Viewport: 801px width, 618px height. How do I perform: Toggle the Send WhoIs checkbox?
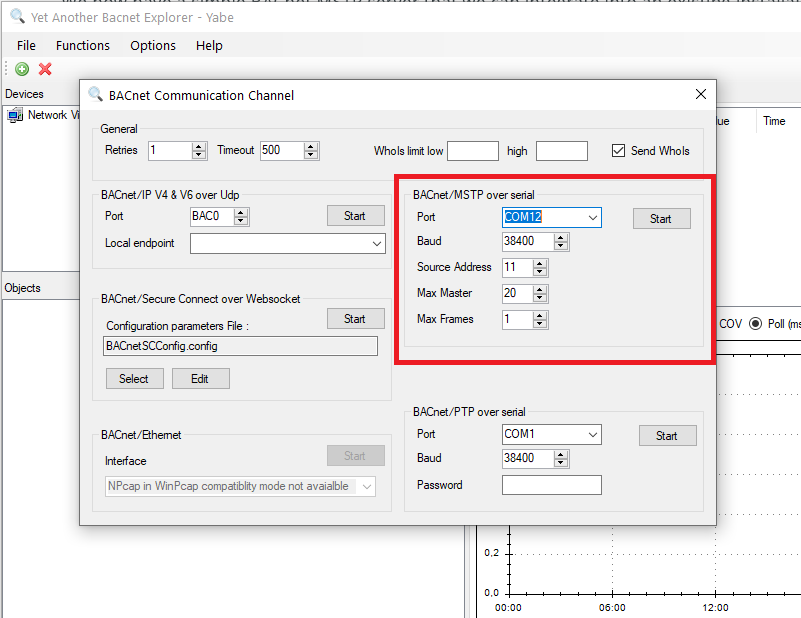coord(618,151)
